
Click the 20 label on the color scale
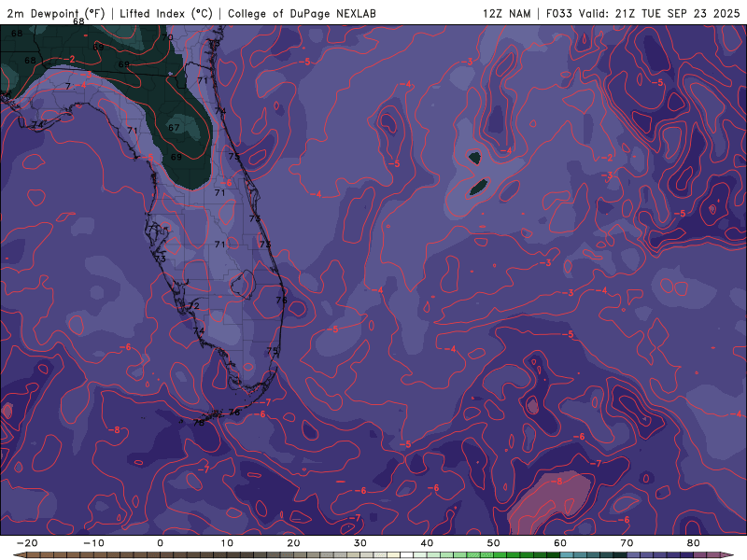click(293, 543)
